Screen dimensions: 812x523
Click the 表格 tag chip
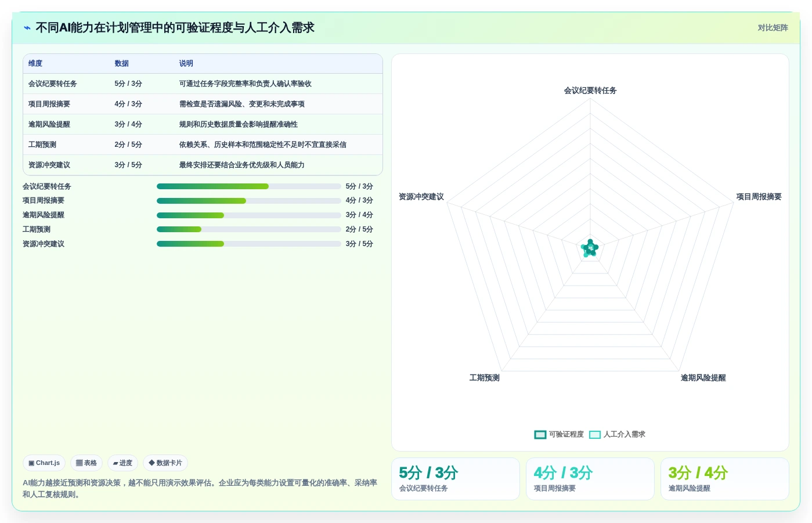pos(86,463)
